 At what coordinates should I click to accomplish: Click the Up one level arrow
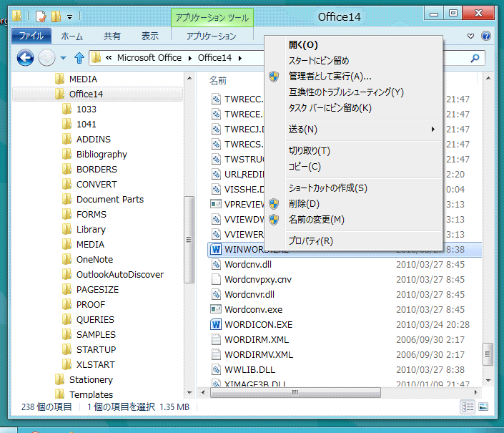(79, 58)
